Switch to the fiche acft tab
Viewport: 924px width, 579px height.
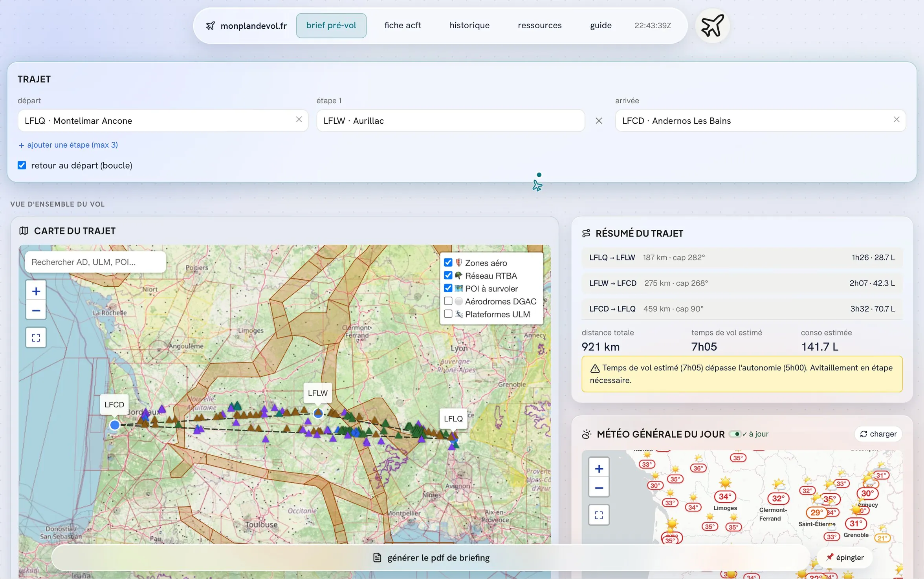click(x=403, y=26)
